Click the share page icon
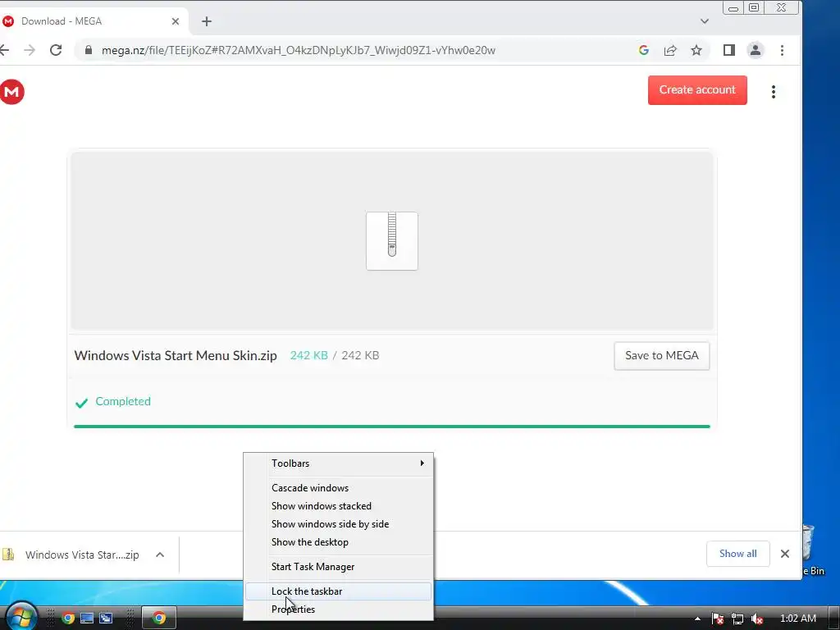This screenshot has height=630, width=840. click(670, 50)
